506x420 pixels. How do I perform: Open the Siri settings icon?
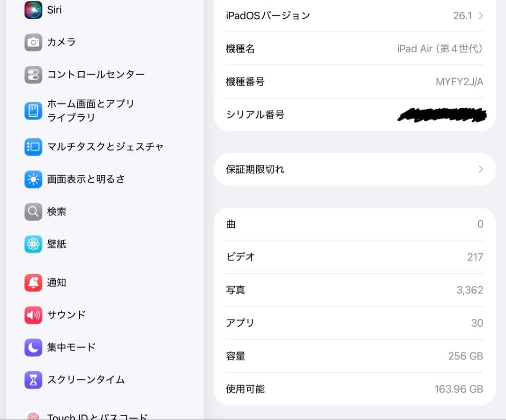coord(33,10)
